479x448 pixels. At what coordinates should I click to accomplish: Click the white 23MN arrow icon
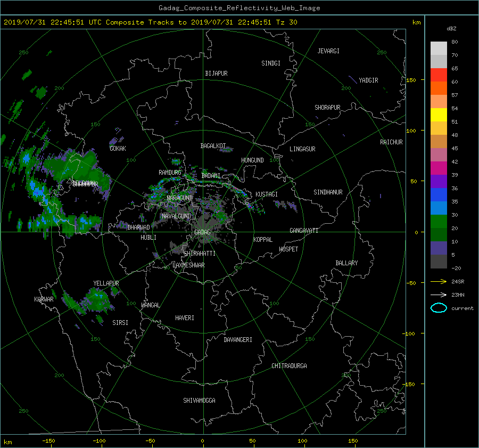[439, 295]
